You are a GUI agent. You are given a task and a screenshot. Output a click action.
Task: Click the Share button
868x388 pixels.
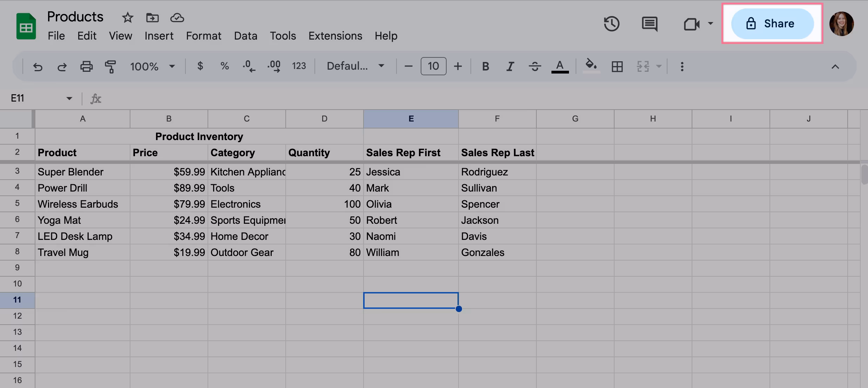point(772,24)
